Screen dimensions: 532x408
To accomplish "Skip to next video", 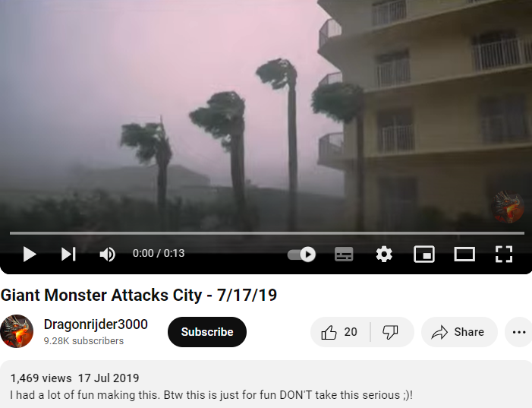I will [68, 254].
